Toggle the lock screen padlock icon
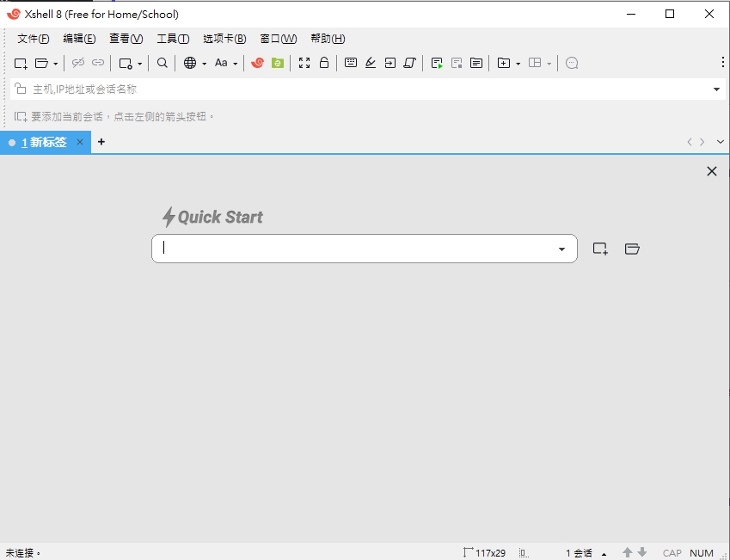The image size is (730, 560). 324,63
